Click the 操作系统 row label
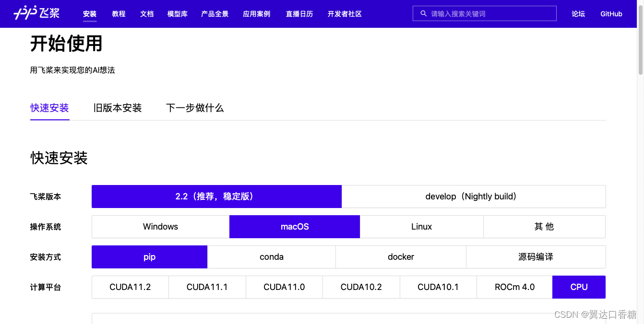The width and height of the screenshot is (644, 324). [x=46, y=227]
